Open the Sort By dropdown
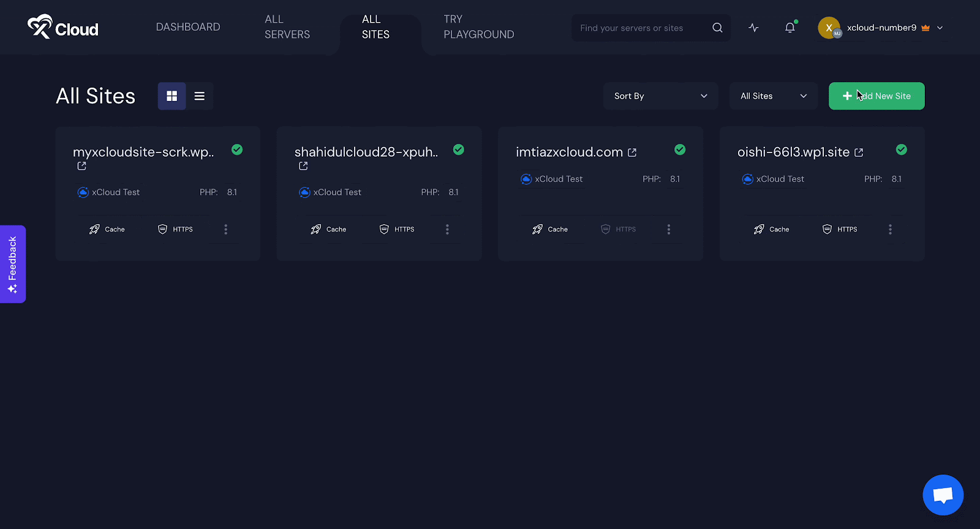 (x=660, y=96)
